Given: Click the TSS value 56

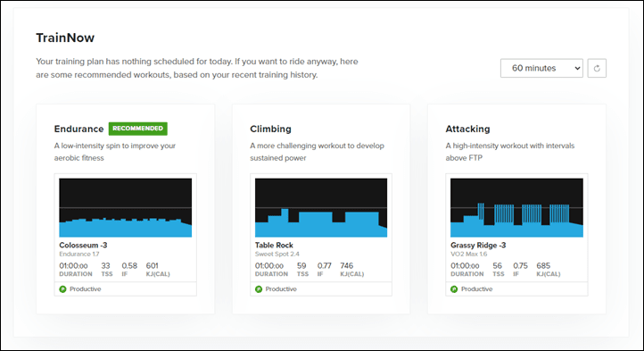Looking at the screenshot, I should 498,266.
